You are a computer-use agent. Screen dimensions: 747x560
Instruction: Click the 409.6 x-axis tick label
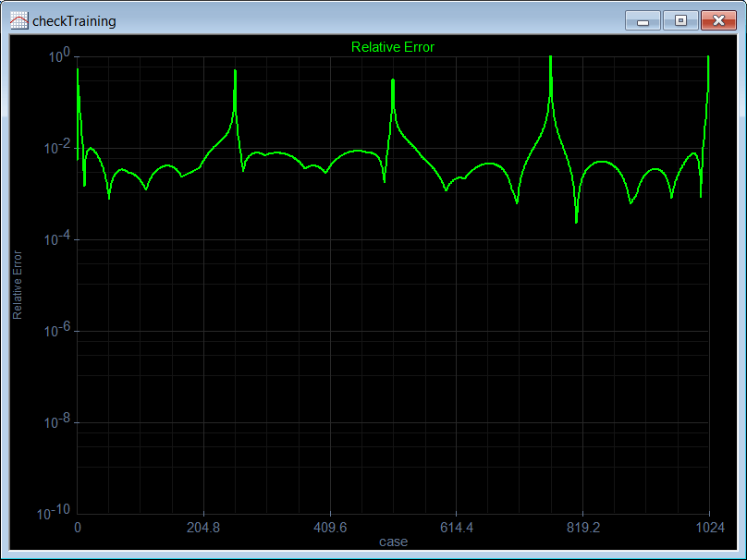[330, 528]
